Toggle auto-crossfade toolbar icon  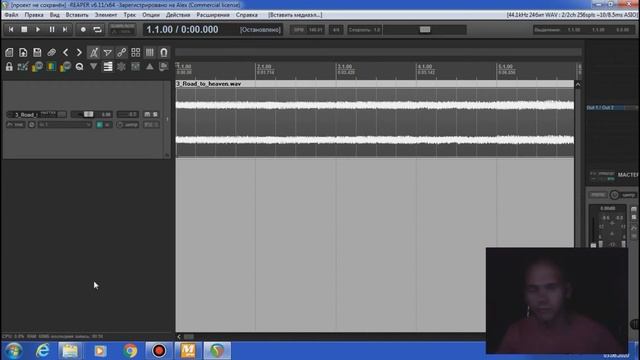tap(107, 52)
